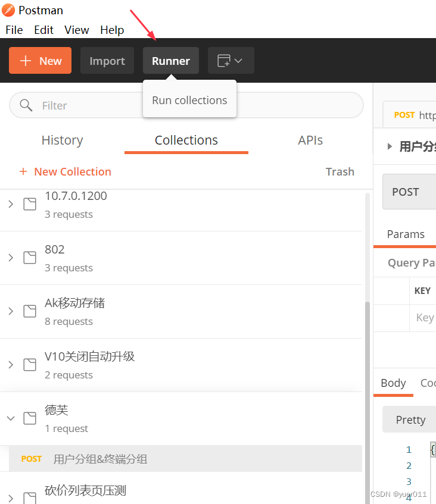Click the Filter input field
The height and width of the screenshot is (504, 436).
point(186,105)
